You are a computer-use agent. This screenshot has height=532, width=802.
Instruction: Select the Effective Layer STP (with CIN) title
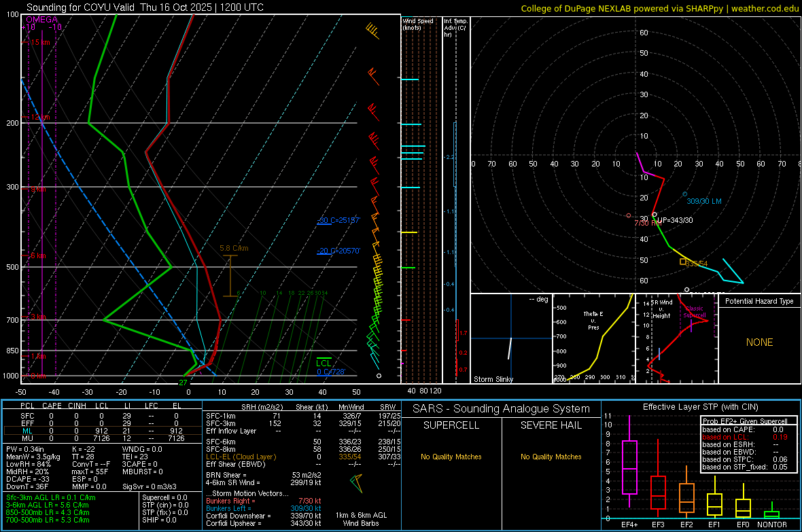(700, 407)
